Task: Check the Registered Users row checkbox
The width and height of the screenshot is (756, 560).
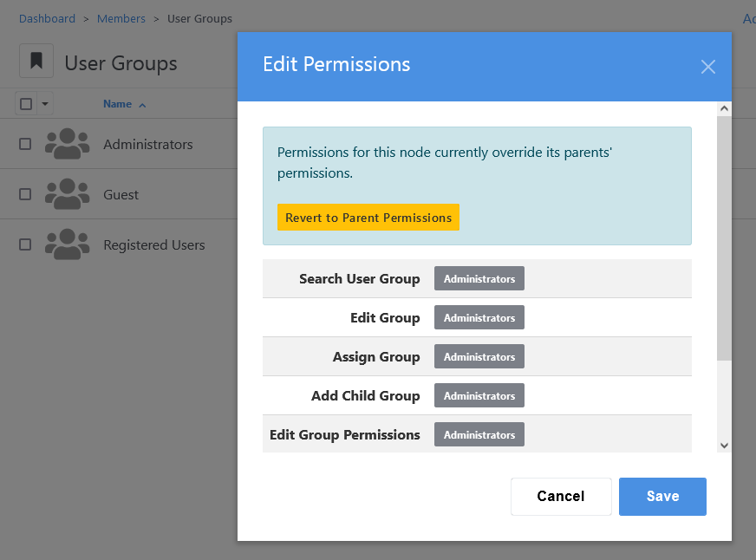Action: tap(23, 244)
